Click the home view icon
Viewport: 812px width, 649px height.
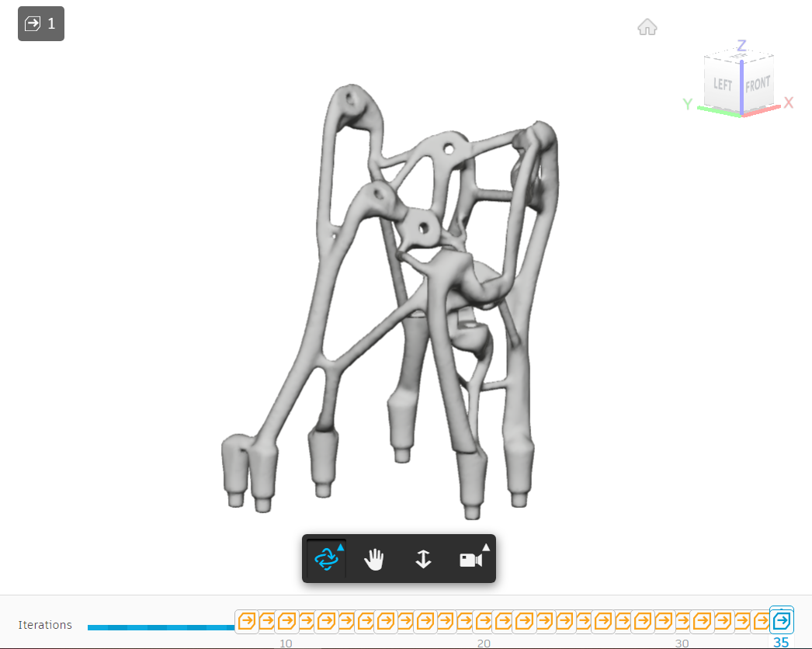(647, 26)
